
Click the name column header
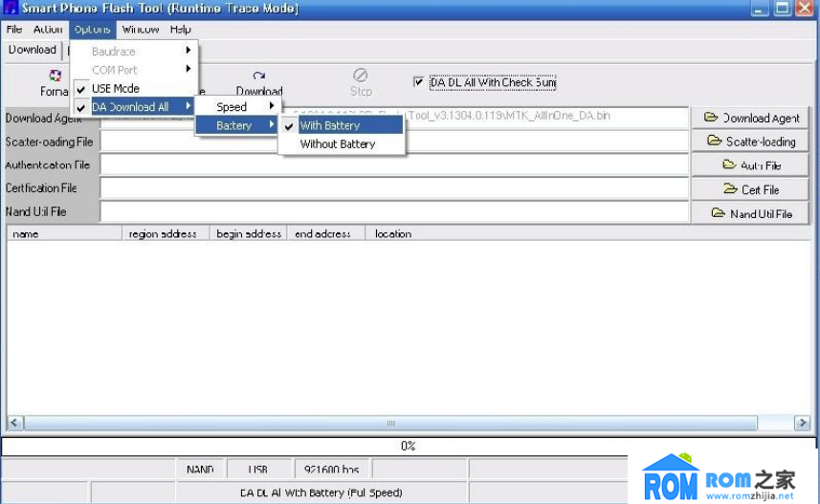pos(64,233)
